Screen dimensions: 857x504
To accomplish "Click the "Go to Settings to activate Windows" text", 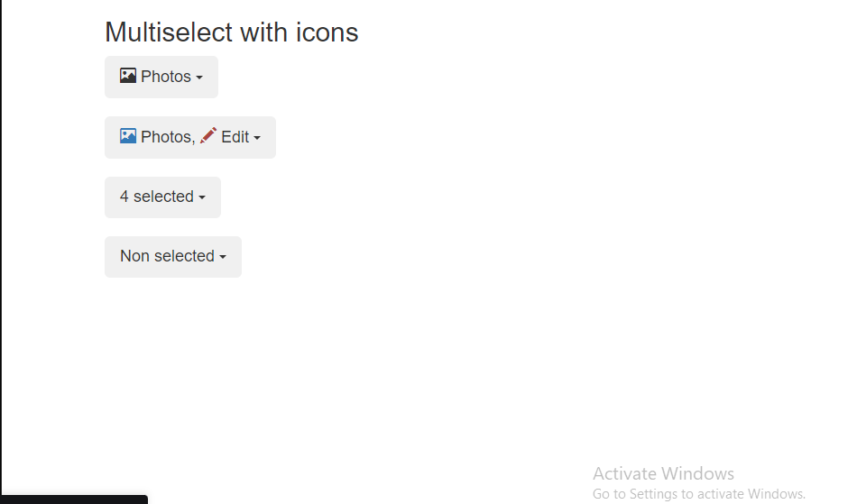I will (699, 494).
